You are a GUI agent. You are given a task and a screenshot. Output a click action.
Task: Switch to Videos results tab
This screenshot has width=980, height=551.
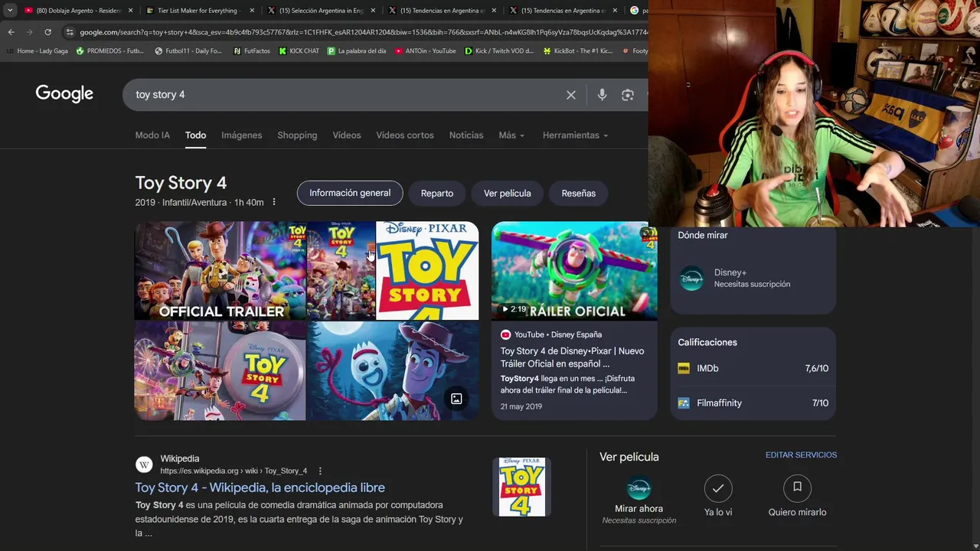click(347, 135)
